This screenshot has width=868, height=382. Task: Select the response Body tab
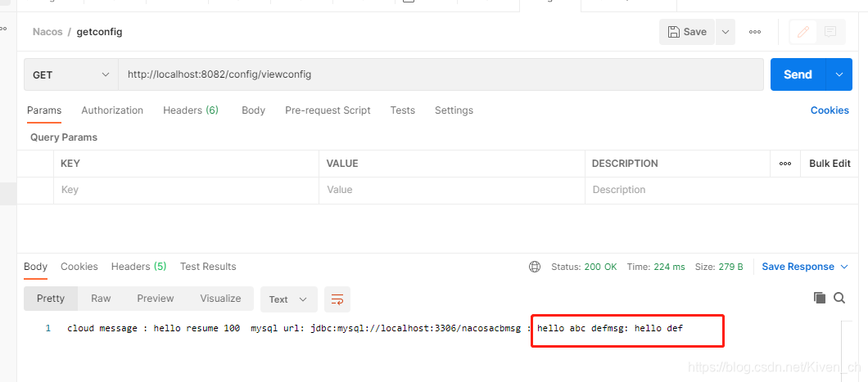[35, 267]
